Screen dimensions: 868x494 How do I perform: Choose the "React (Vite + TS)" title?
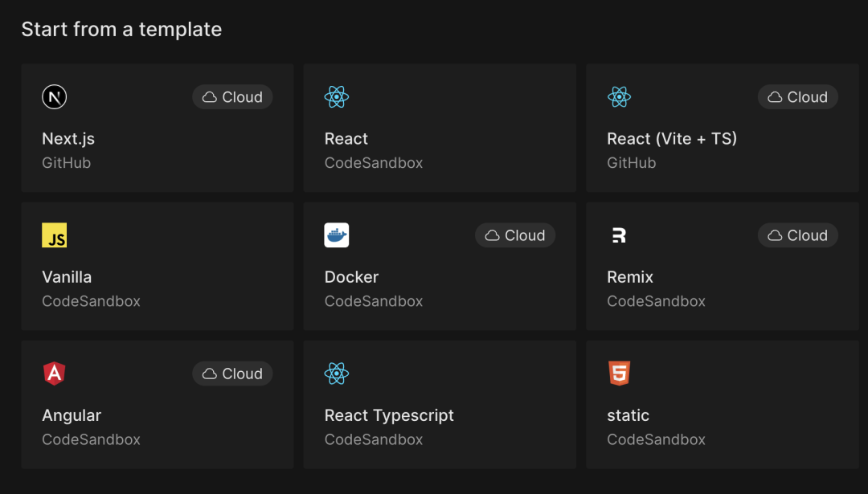point(672,139)
